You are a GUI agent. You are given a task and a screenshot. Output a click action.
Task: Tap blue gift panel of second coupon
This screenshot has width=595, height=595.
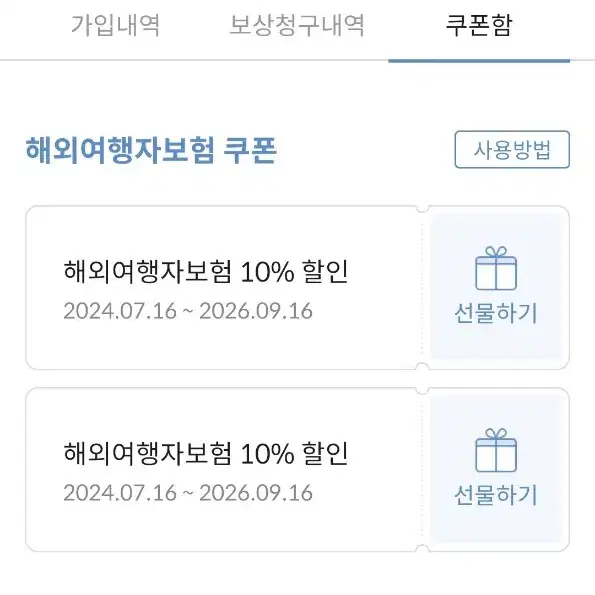pyautogui.click(x=496, y=469)
